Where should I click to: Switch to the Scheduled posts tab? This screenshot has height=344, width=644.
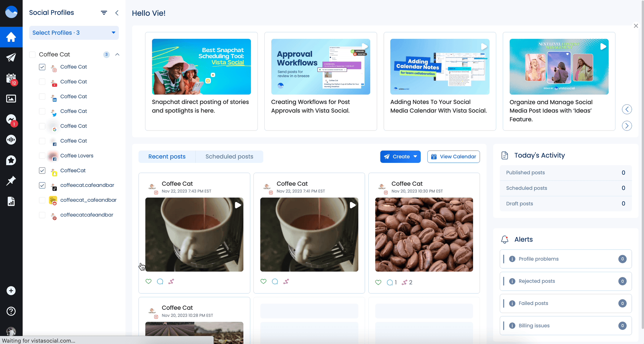[x=229, y=157]
